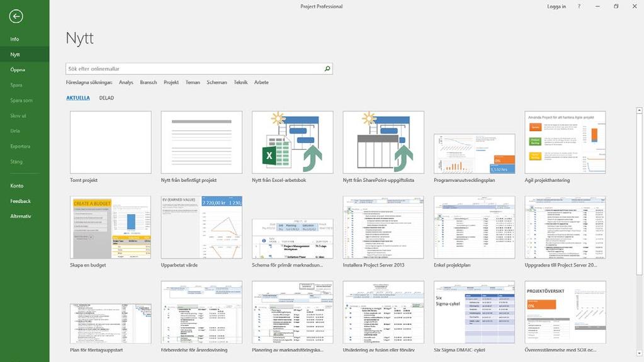644x362 pixels.
Task: Open Överensstämmelse med SOX template
Action: click(x=565, y=312)
